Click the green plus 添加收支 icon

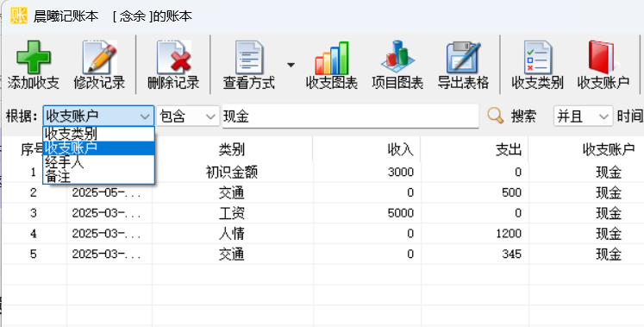(34, 58)
